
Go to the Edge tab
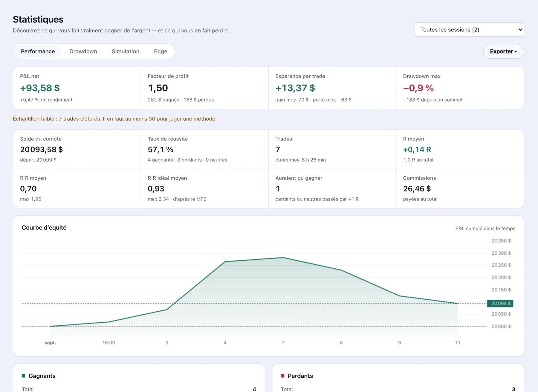point(161,51)
